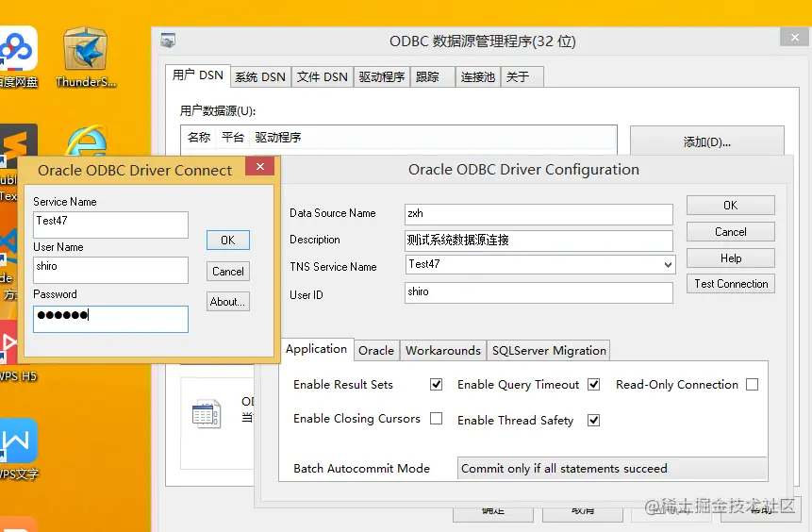Toggle Enable Query Timeout checkbox
The height and width of the screenshot is (532, 812).
(x=593, y=384)
